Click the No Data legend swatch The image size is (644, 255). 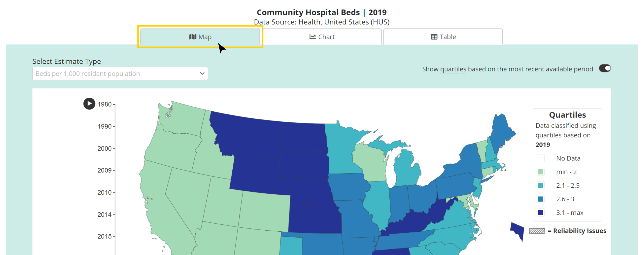tap(540, 158)
